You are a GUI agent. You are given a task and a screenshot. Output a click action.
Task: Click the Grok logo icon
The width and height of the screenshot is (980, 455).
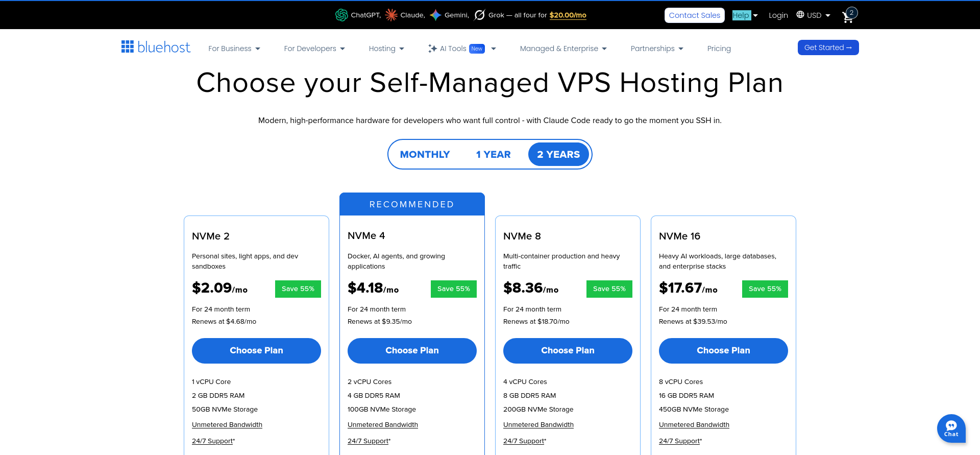click(479, 15)
